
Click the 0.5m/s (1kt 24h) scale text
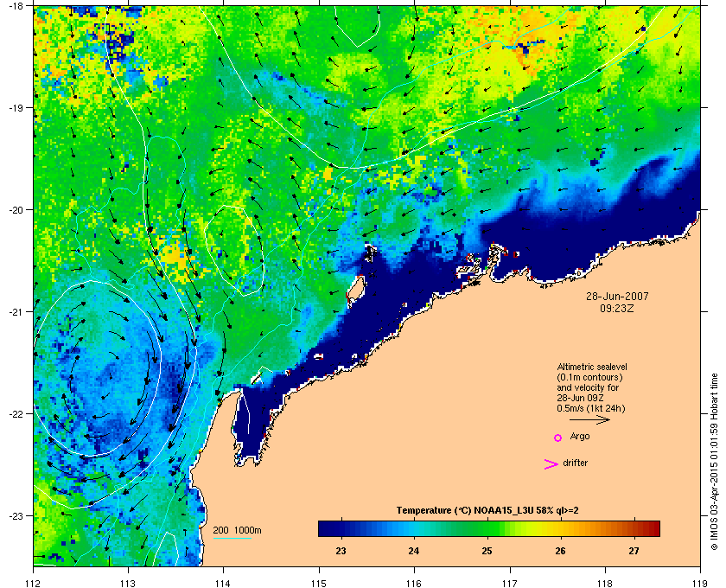(x=591, y=409)
